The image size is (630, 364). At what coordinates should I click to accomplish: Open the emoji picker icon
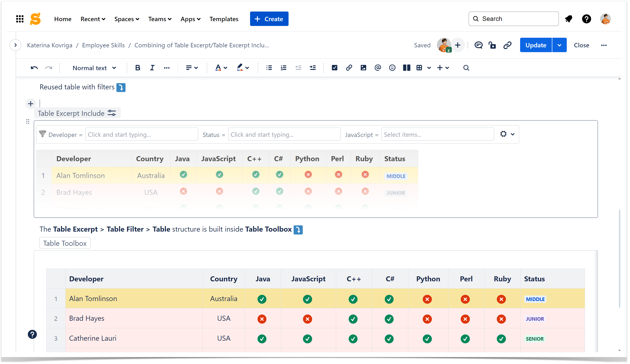click(392, 68)
